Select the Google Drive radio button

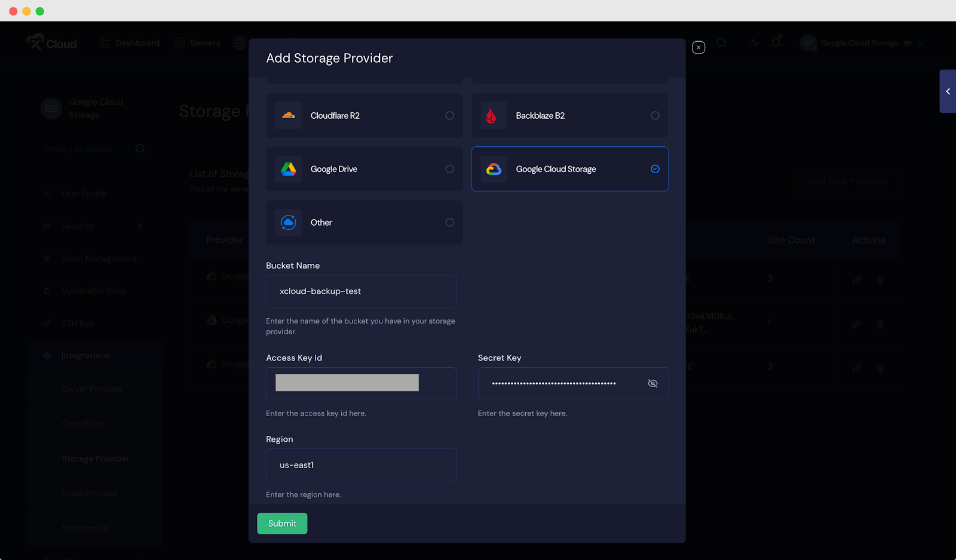[x=449, y=169]
